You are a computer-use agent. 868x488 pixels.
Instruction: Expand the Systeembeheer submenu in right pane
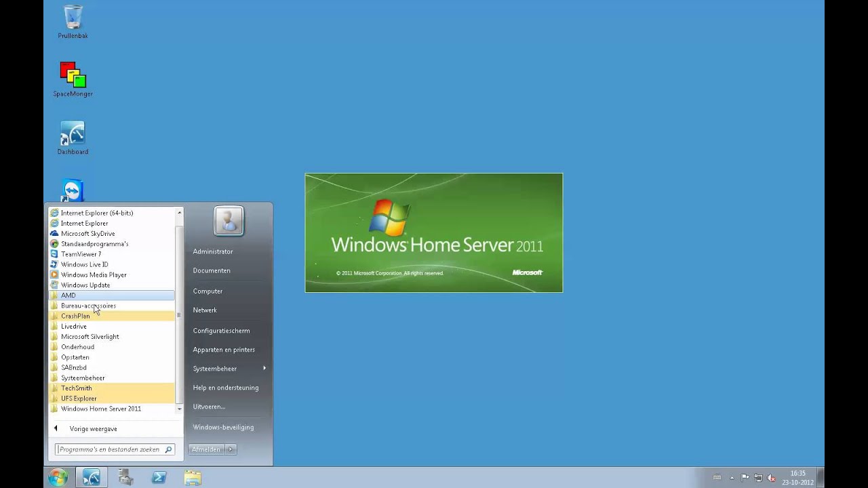pos(229,369)
